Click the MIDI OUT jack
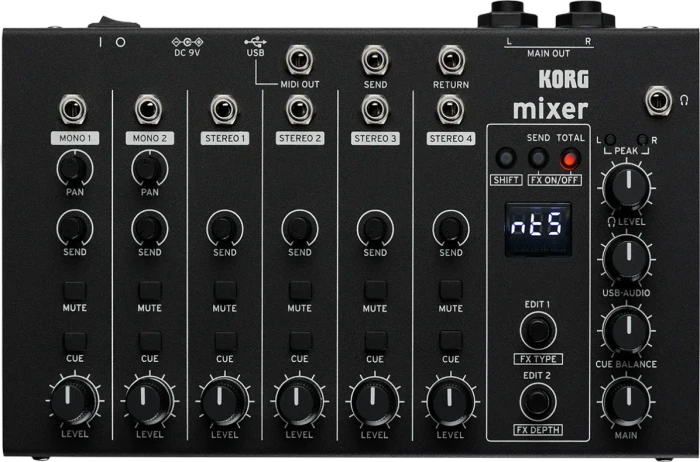The height and width of the screenshot is (462, 700). [299, 60]
